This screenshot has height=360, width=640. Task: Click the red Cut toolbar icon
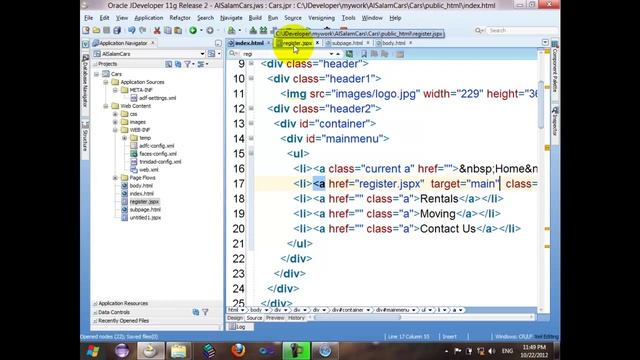(157, 30)
